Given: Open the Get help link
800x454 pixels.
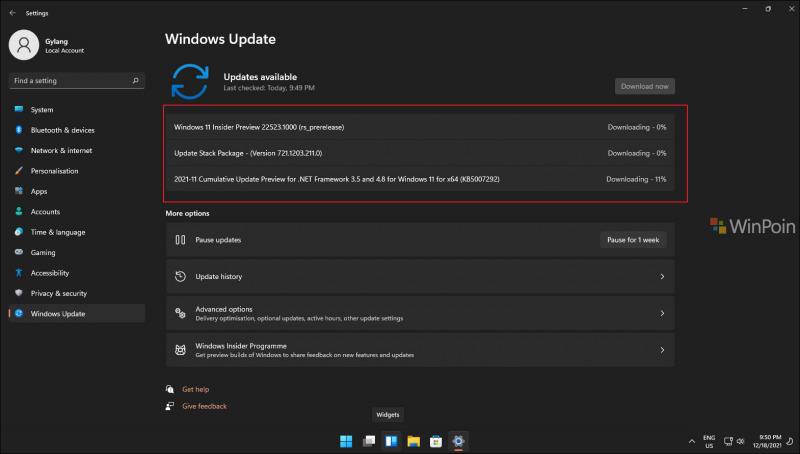Looking at the screenshot, I should (195, 389).
